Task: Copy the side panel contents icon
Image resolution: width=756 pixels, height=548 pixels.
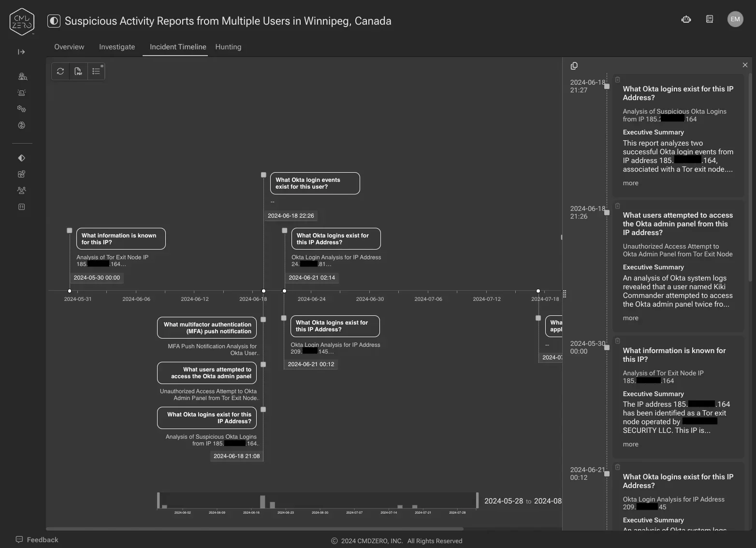Action: (574, 66)
